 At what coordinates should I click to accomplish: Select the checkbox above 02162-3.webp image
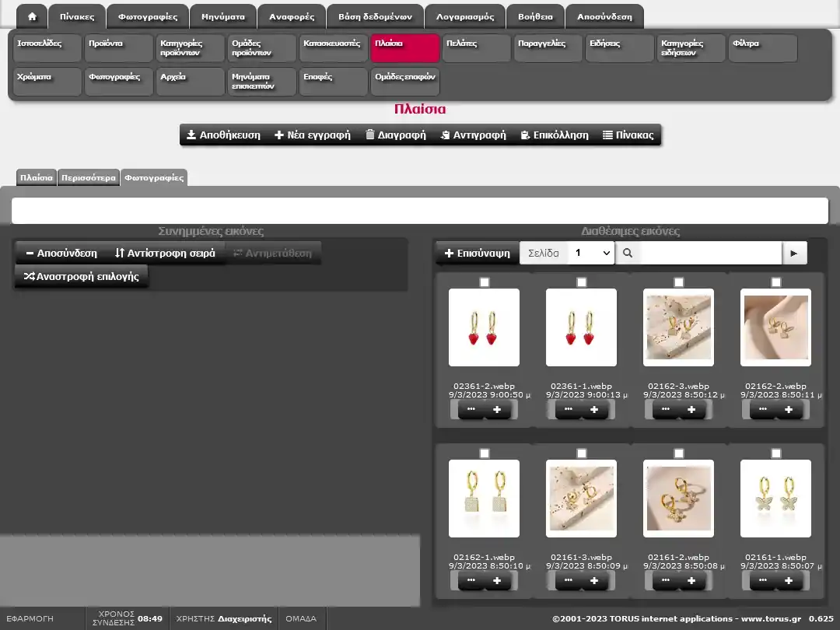pyautogui.click(x=679, y=282)
